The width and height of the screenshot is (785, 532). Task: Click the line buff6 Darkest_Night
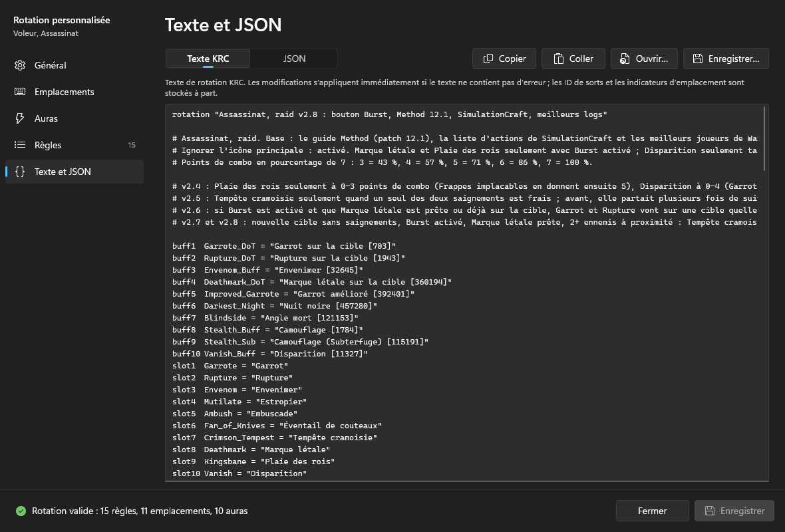(274, 306)
